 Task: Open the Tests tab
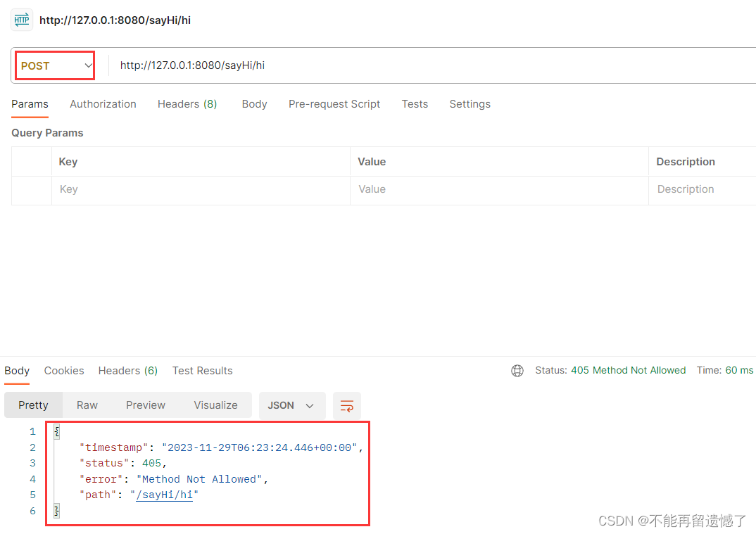(415, 104)
